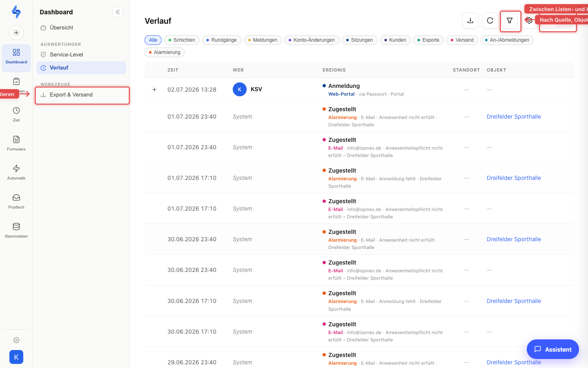
Task: Click the round plus button in sidebar
Action: click(x=16, y=33)
